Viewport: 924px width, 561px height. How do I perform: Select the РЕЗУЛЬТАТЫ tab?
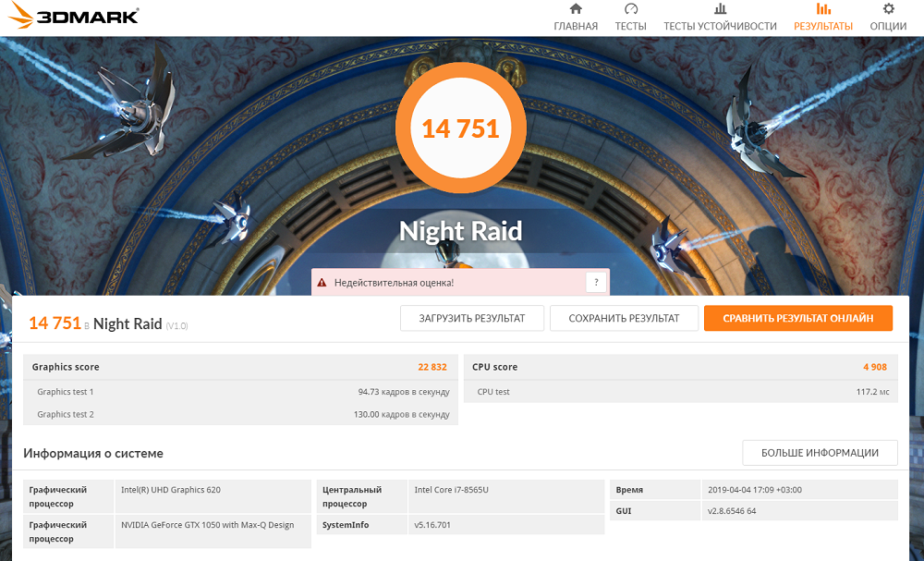[823, 26]
